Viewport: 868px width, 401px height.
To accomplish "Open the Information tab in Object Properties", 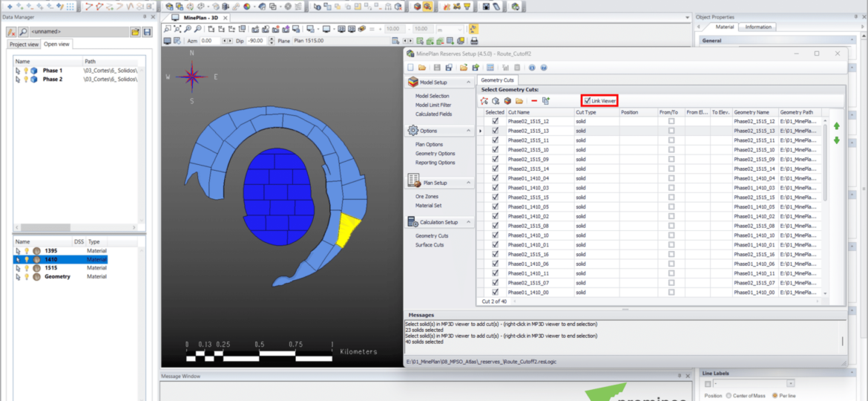I will [757, 27].
